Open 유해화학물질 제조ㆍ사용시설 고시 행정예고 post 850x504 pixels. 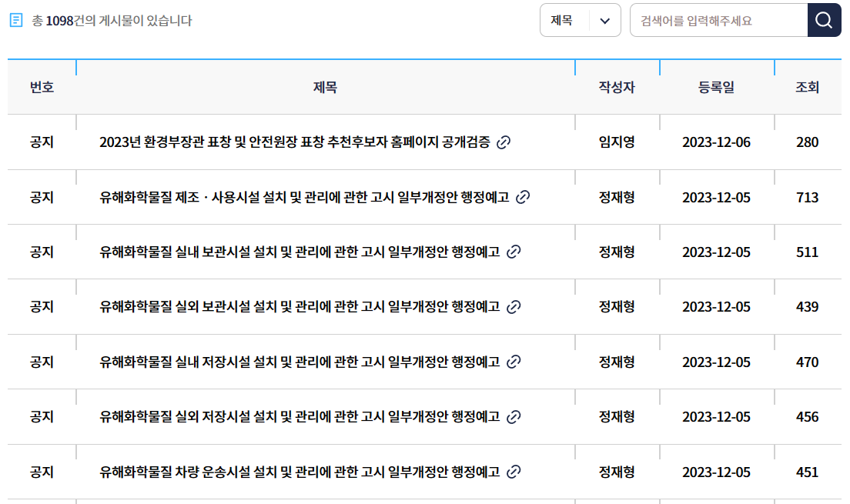(x=304, y=197)
